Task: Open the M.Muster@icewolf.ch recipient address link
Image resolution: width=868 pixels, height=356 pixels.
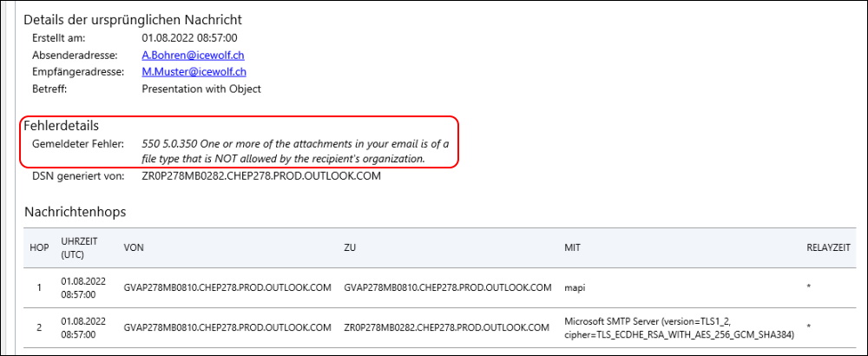Action: click(194, 72)
